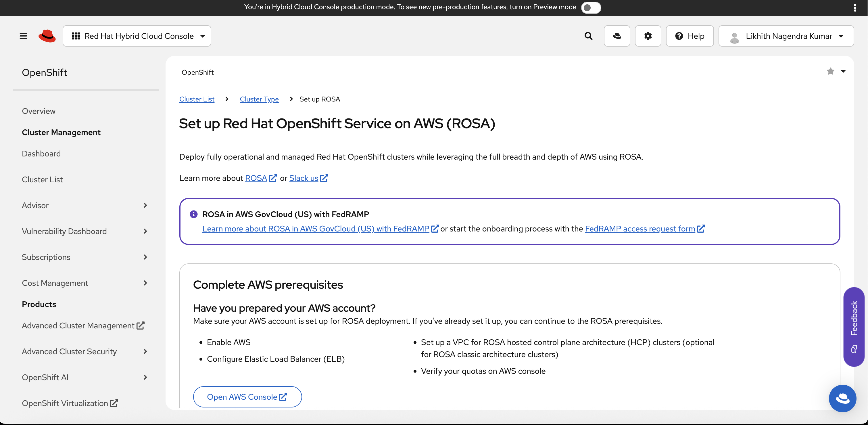The image size is (868, 425).
Task: Click the red fedora icon in header
Action: [617, 36]
